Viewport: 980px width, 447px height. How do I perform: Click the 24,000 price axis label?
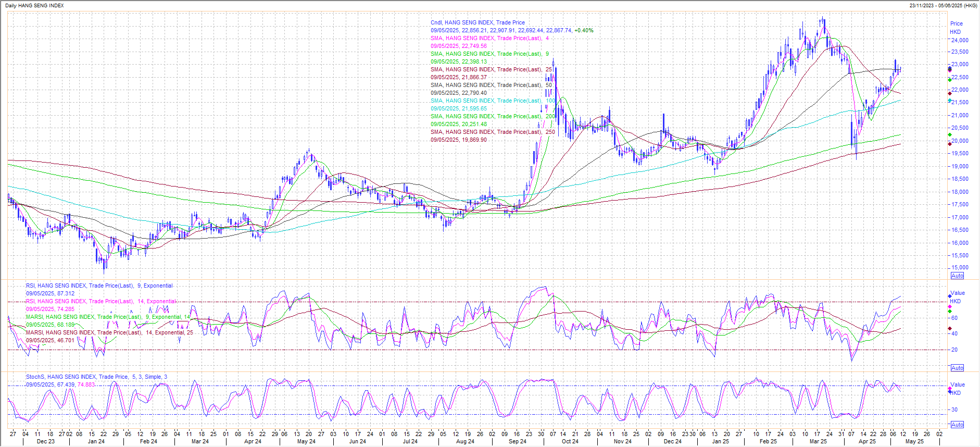(960, 40)
